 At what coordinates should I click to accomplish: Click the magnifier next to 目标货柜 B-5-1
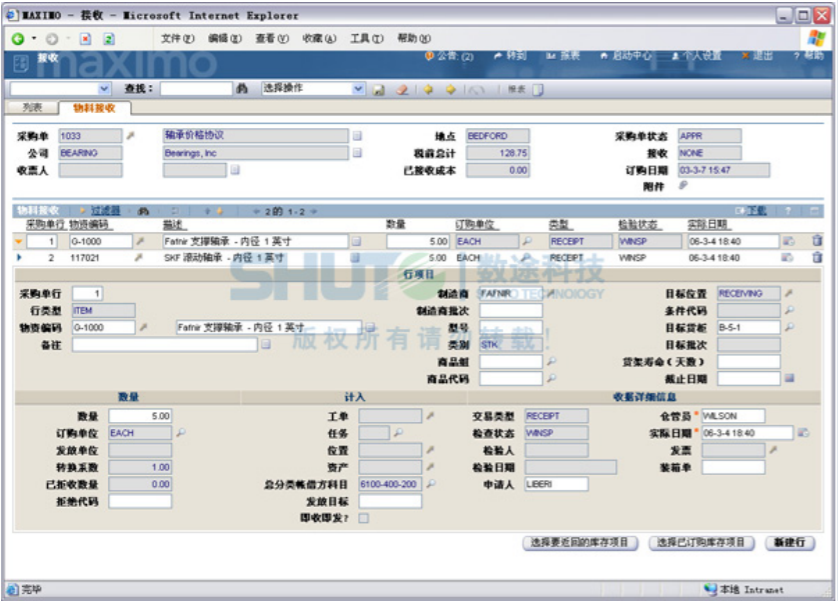[x=789, y=327]
